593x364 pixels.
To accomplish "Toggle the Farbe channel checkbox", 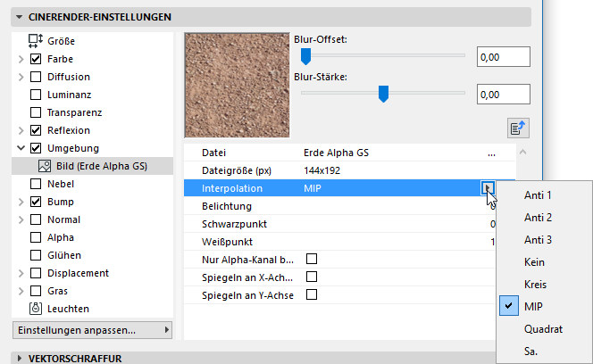I will (x=36, y=59).
